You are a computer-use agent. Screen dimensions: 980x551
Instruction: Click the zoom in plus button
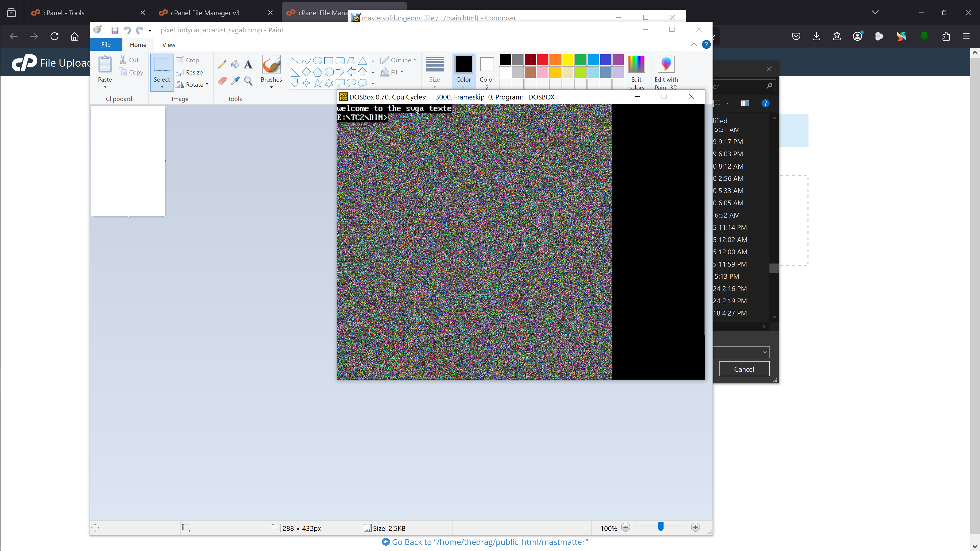click(695, 528)
